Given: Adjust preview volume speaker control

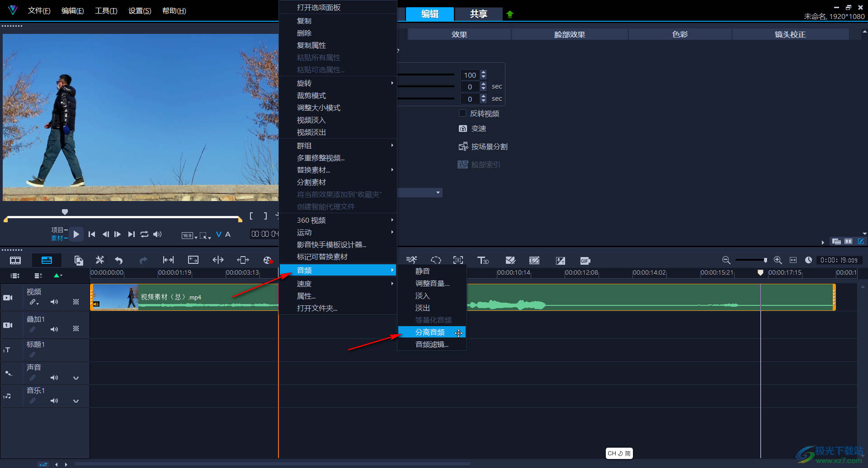Looking at the screenshot, I should (157, 234).
